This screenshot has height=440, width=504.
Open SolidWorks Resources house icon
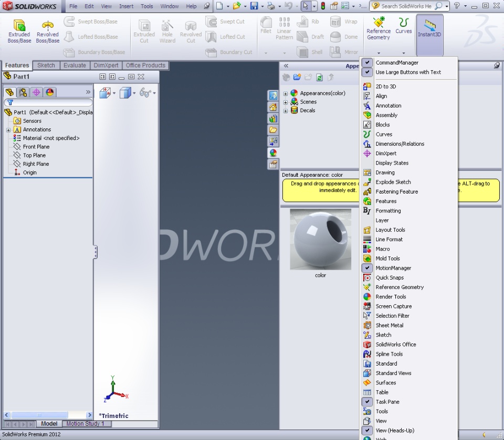(273, 108)
